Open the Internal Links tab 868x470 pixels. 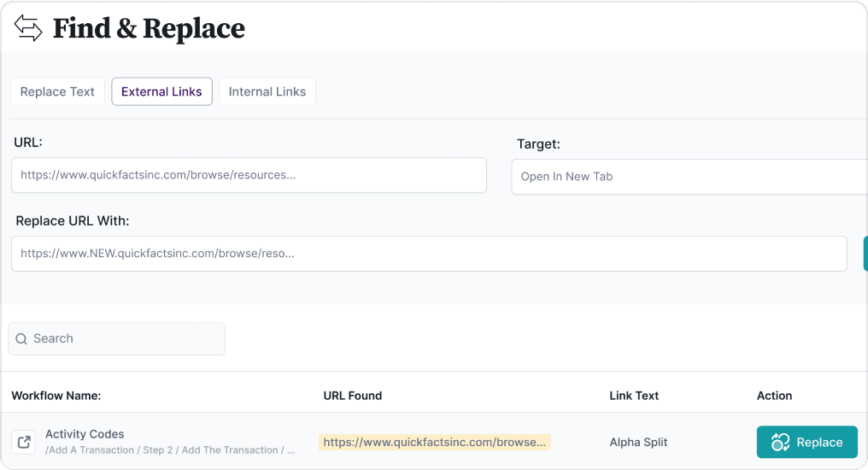click(x=267, y=91)
